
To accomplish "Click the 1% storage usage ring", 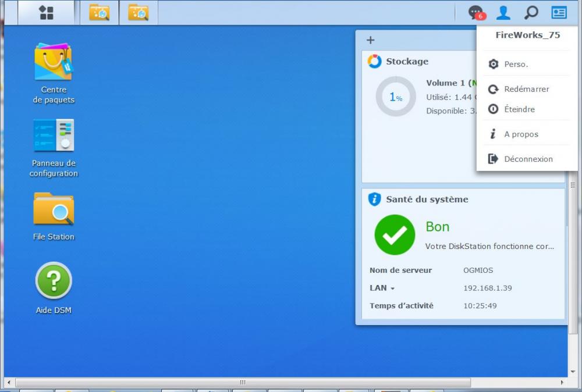I will point(396,97).
